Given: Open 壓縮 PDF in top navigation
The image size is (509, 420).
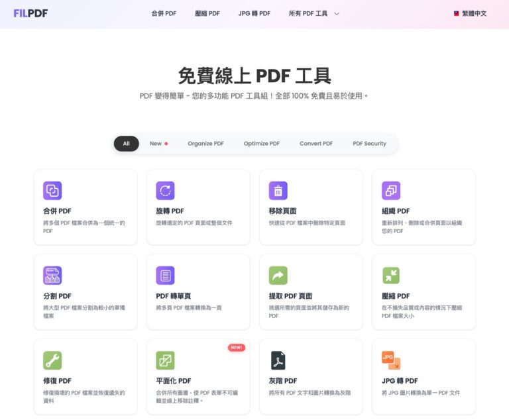Looking at the screenshot, I should (x=207, y=13).
